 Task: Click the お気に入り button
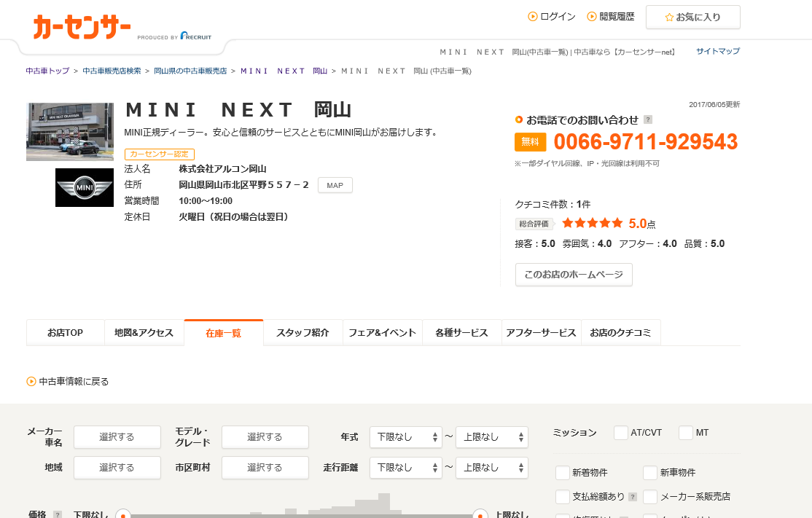click(693, 17)
